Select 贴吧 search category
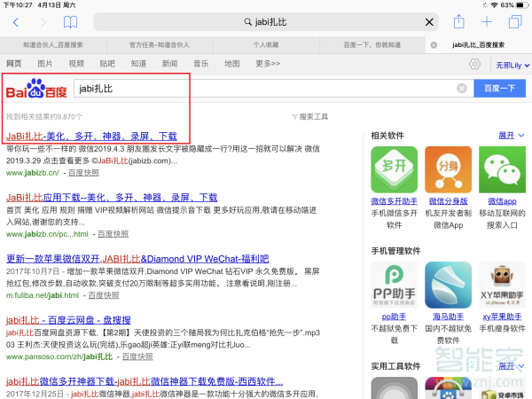The image size is (532, 399). [x=107, y=64]
